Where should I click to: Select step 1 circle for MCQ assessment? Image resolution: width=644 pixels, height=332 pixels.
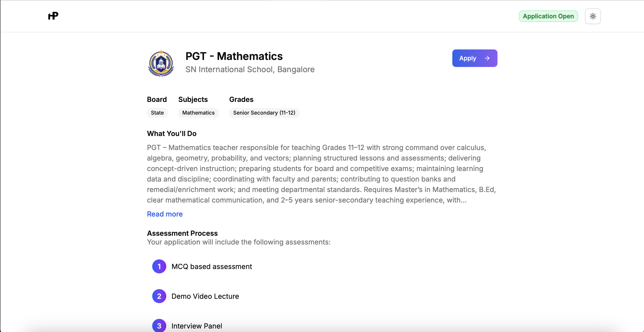pyautogui.click(x=159, y=266)
